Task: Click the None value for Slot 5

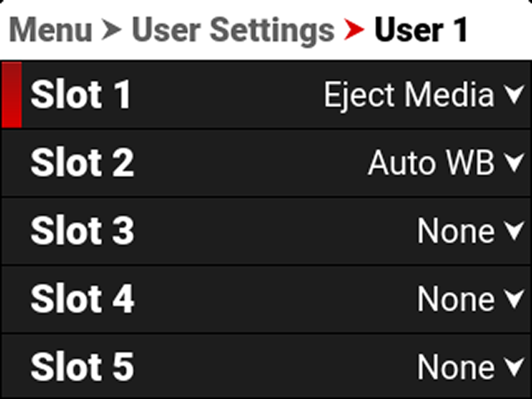Action: pos(456,368)
